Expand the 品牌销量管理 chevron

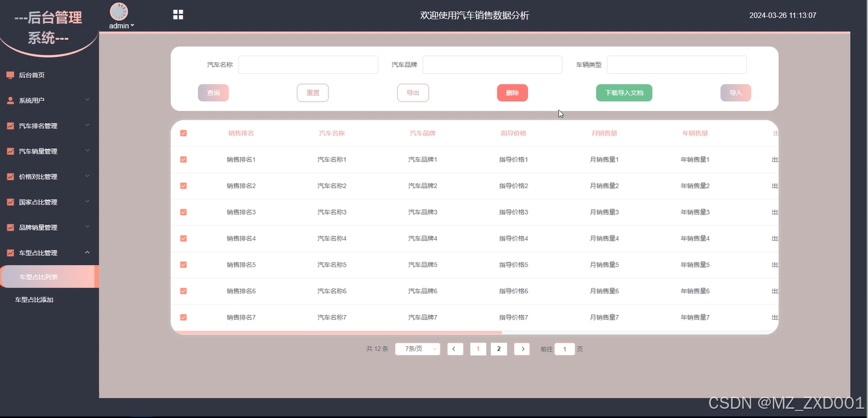[87, 227]
